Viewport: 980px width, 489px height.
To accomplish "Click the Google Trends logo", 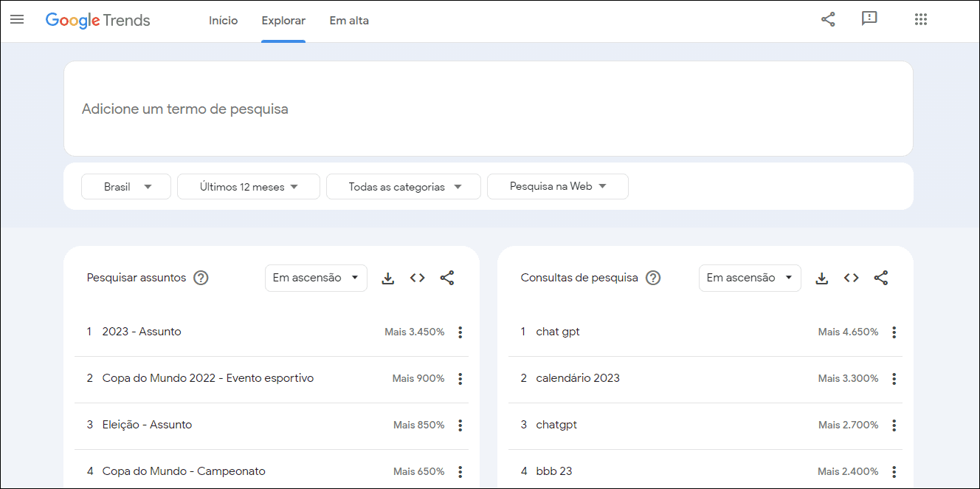I will click(98, 21).
